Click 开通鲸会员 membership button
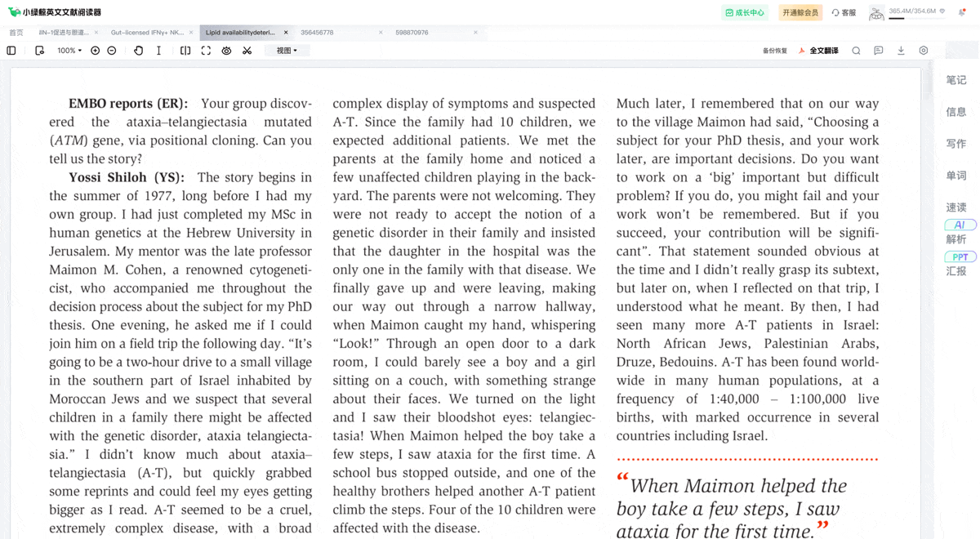 tap(800, 12)
